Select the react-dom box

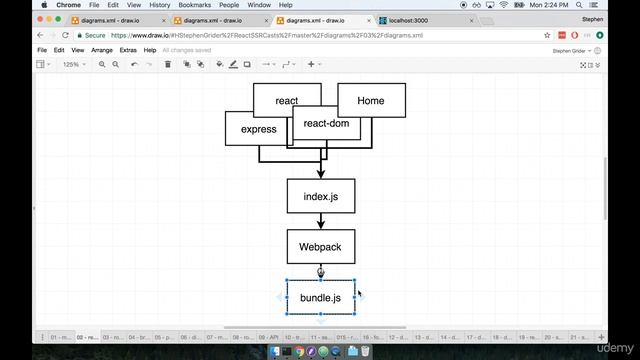(327, 123)
